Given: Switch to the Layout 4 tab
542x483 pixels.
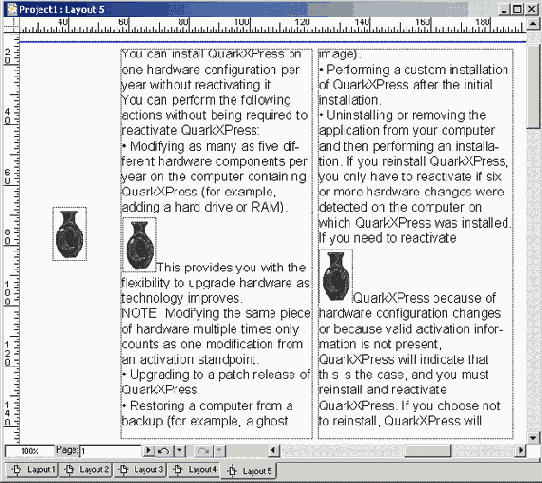Looking at the screenshot, I should 195,470.
